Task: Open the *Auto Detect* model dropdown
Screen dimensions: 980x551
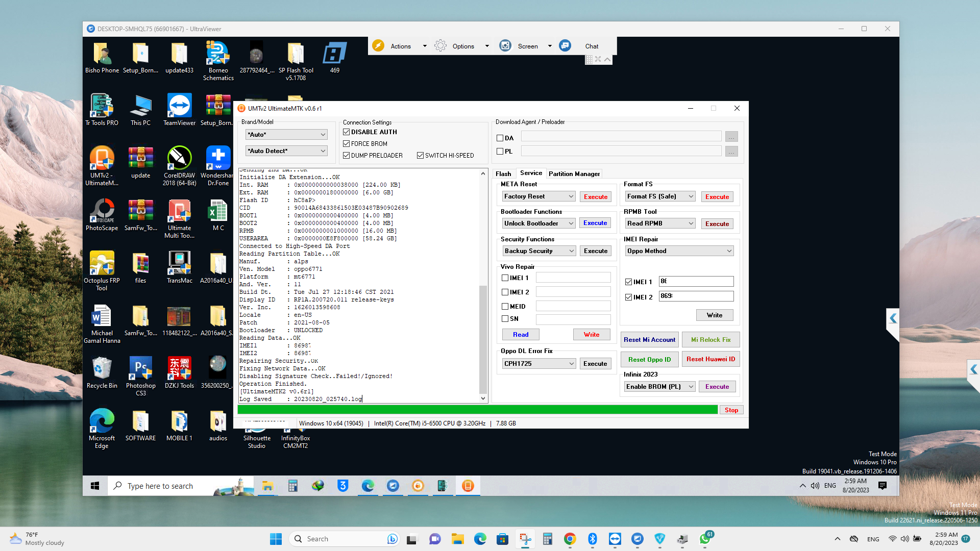Action: pyautogui.click(x=286, y=151)
